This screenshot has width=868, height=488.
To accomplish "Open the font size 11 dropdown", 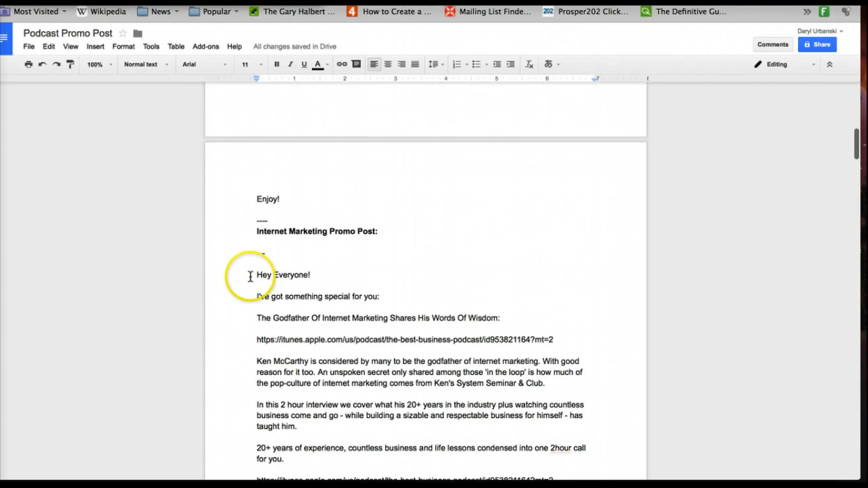I will [x=252, y=64].
